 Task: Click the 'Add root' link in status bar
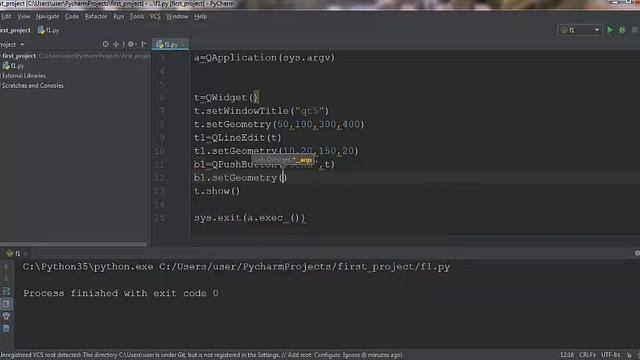click(299, 355)
